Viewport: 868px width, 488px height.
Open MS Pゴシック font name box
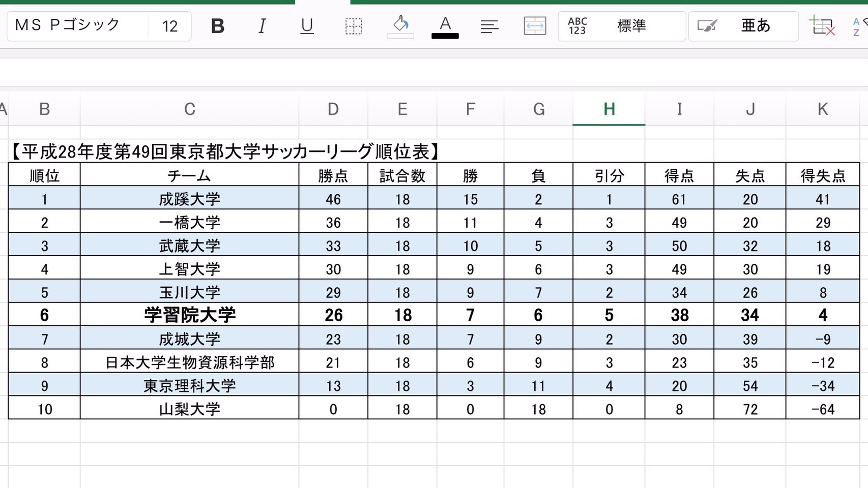point(77,26)
